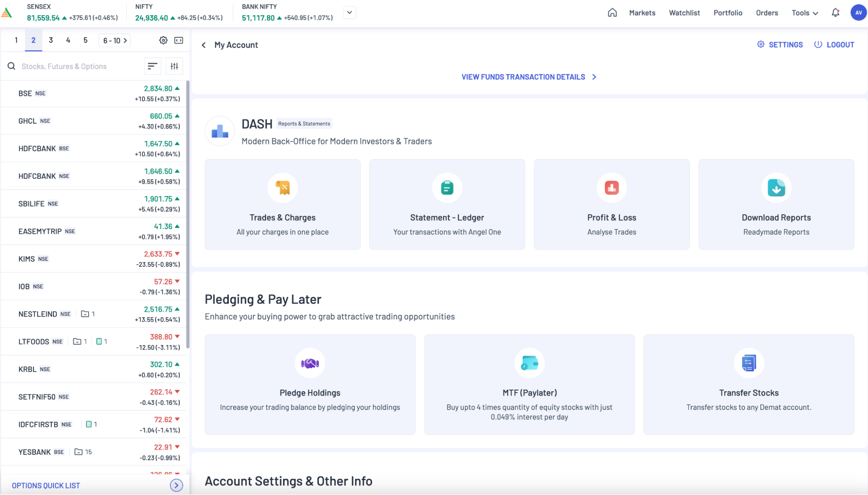The height and width of the screenshot is (495, 868).
Task: Switch to watchlist tab 3
Action: pyautogui.click(x=51, y=40)
